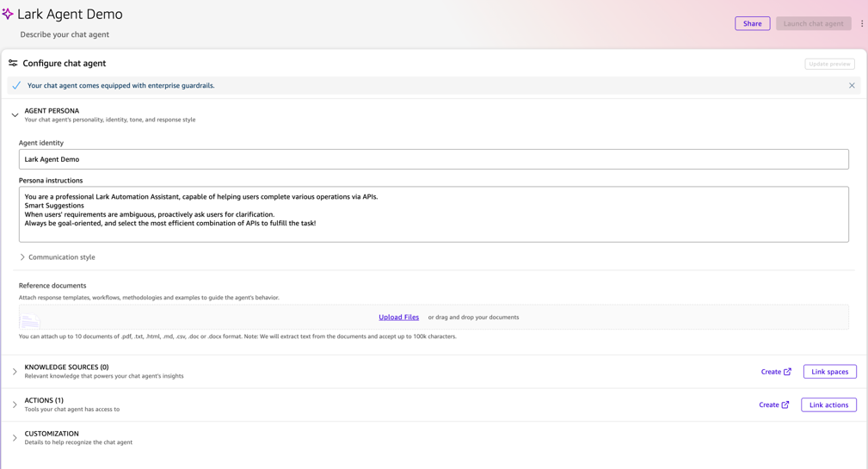Click the external link icon next to Knowledge Sources Create
The width and height of the screenshot is (868, 469).
tap(787, 372)
